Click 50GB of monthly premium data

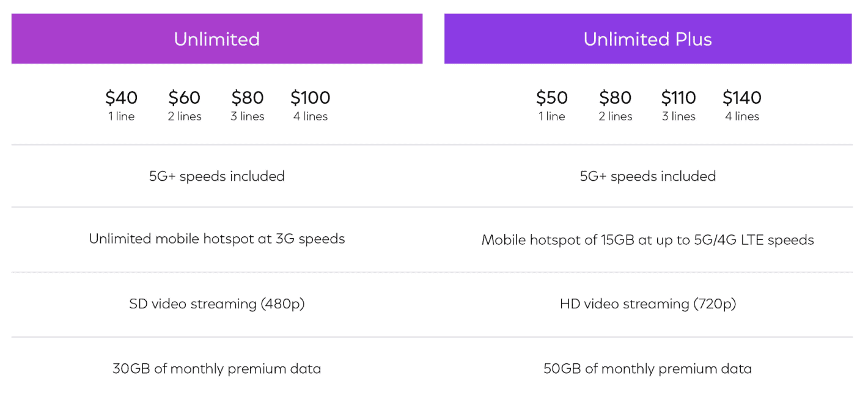[647, 369]
